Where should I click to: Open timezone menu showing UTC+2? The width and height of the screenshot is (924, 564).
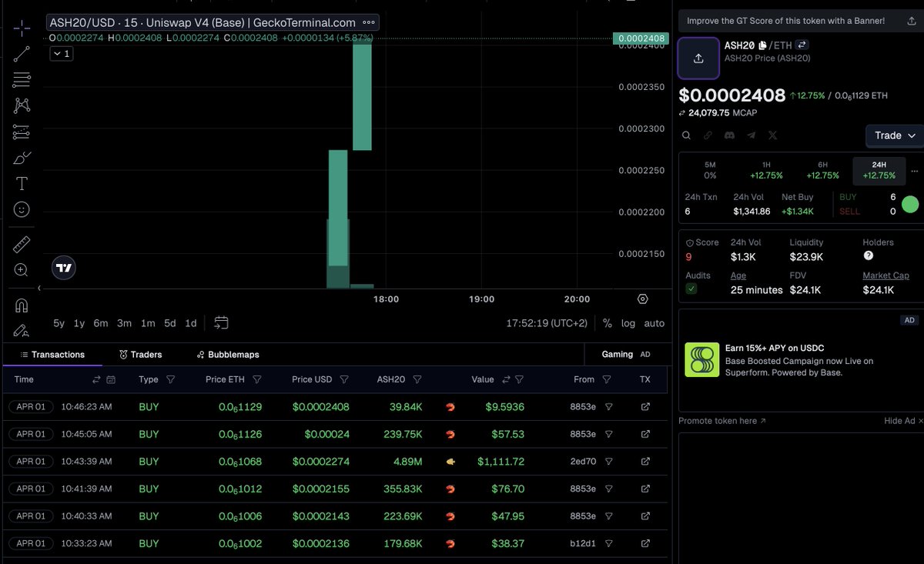coord(547,323)
